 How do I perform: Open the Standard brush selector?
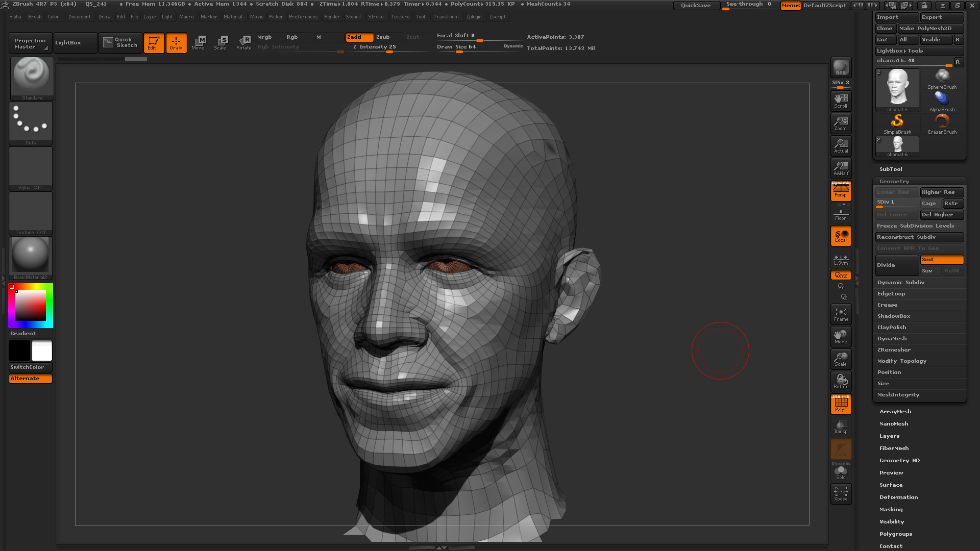[32, 78]
